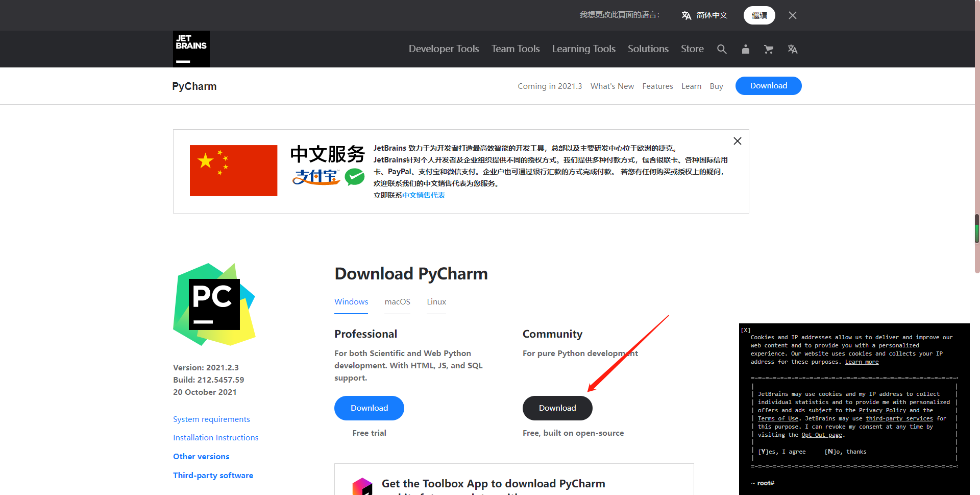Click the 20 October 2021 date text

click(x=205, y=392)
